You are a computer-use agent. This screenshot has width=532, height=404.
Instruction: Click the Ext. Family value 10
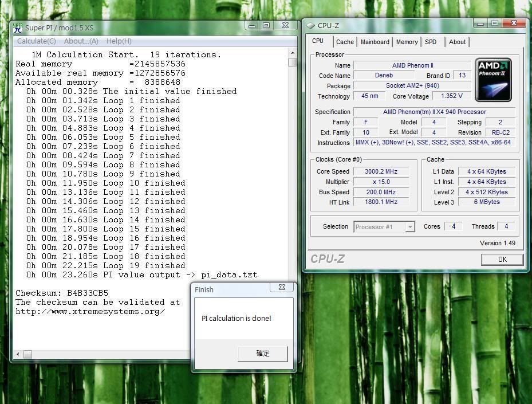[x=365, y=132]
